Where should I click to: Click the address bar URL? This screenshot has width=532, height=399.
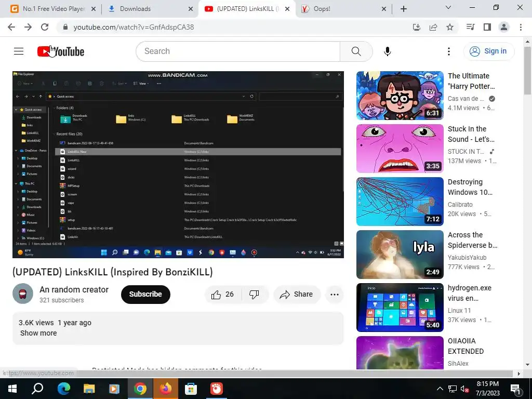(x=134, y=27)
